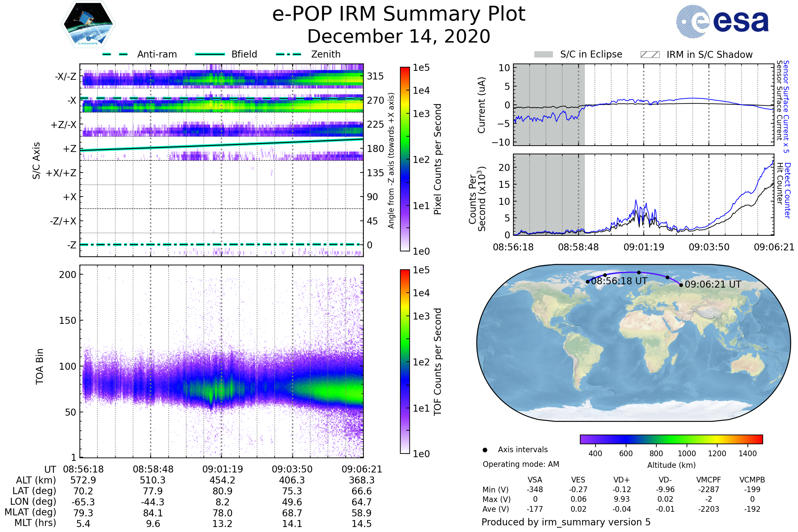This screenshot has height=532, width=798.
Task: Click the IRM in S/C Shadow hatched patch
Action: pos(650,55)
